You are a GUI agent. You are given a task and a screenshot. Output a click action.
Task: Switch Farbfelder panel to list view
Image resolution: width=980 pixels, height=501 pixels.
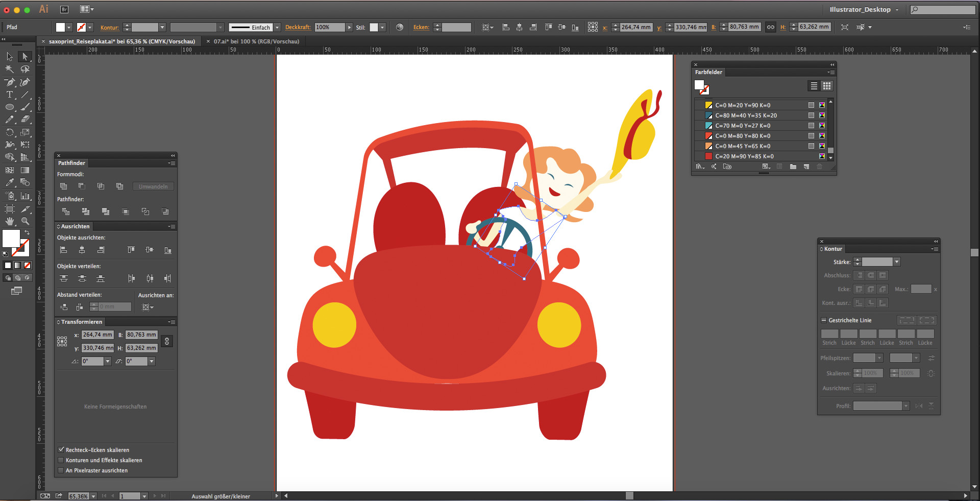coord(814,86)
